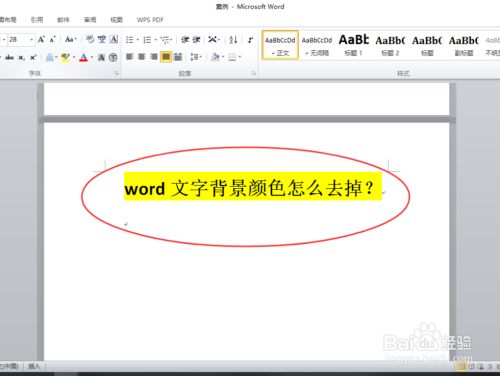Apply the 标题 style
Viewport: 500px width, 376px height.
coord(427,45)
